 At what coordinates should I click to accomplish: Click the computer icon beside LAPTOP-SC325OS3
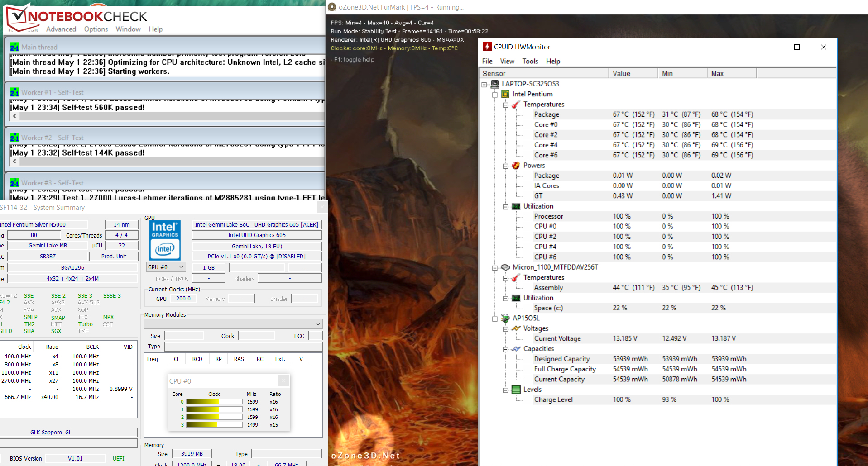click(x=495, y=84)
